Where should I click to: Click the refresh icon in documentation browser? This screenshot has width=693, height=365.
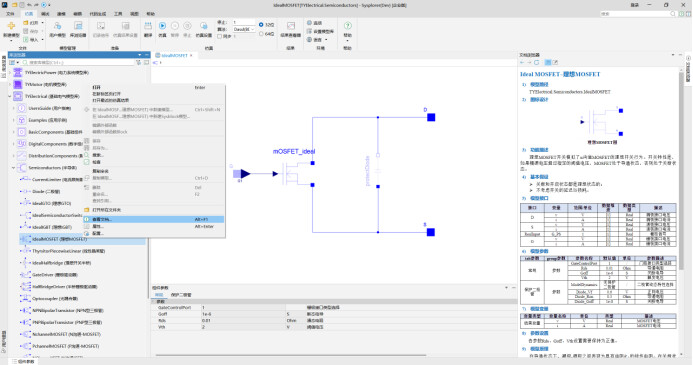point(537,62)
